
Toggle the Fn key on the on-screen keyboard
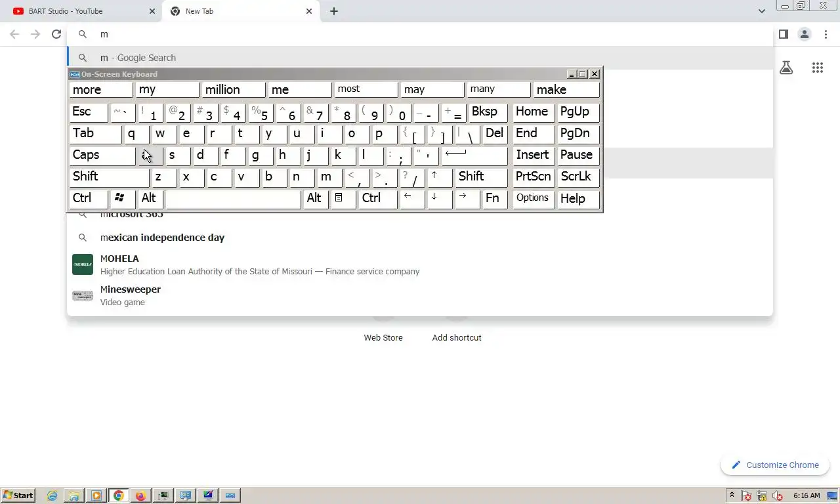[x=495, y=199]
